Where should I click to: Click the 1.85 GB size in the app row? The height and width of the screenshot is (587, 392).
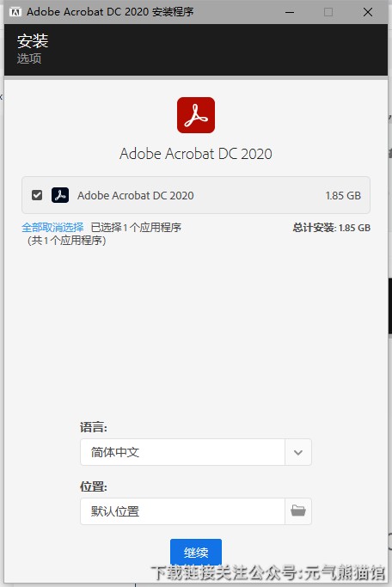(343, 195)
